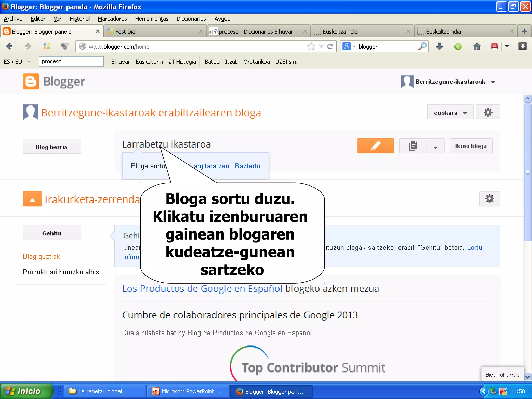This screenshot has height=399, width=532.
Task: Click the Lortu link
Action: pos(474,248)
